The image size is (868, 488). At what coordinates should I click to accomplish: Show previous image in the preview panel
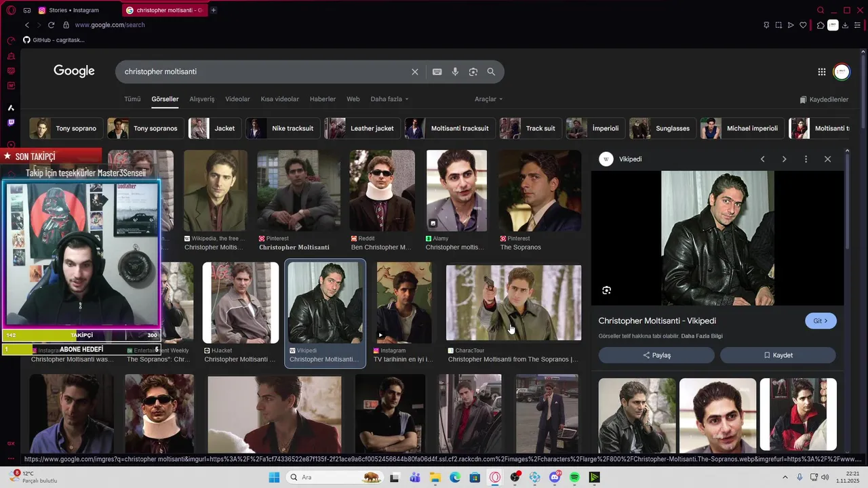coord(762,159)
